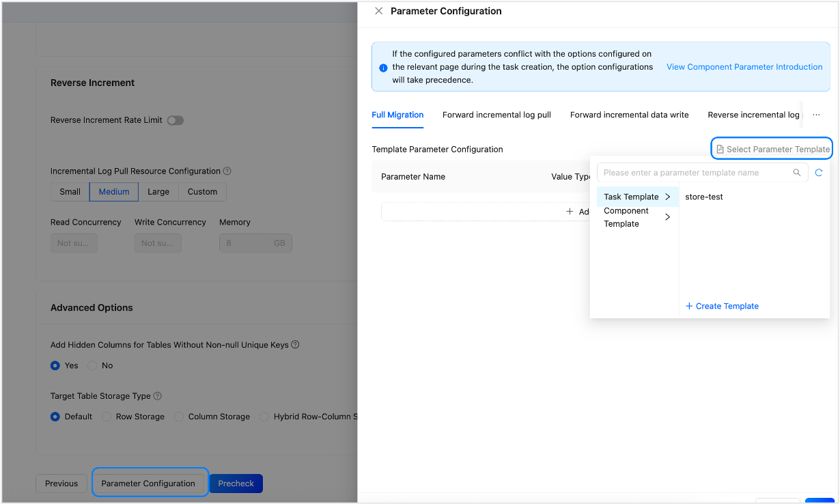Switch to Forward incremental data write tab
The width and height of the screenshot is (840, 504).
click(629, 115)
